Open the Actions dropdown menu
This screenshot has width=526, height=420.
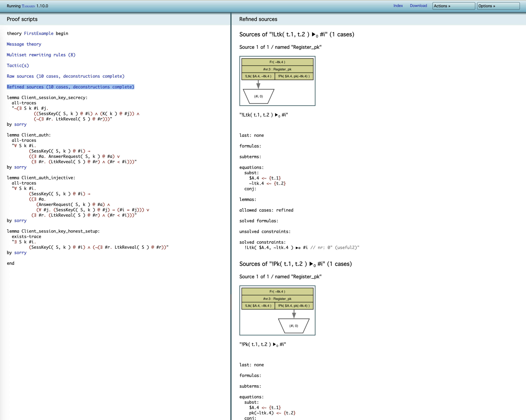(453, 6)
